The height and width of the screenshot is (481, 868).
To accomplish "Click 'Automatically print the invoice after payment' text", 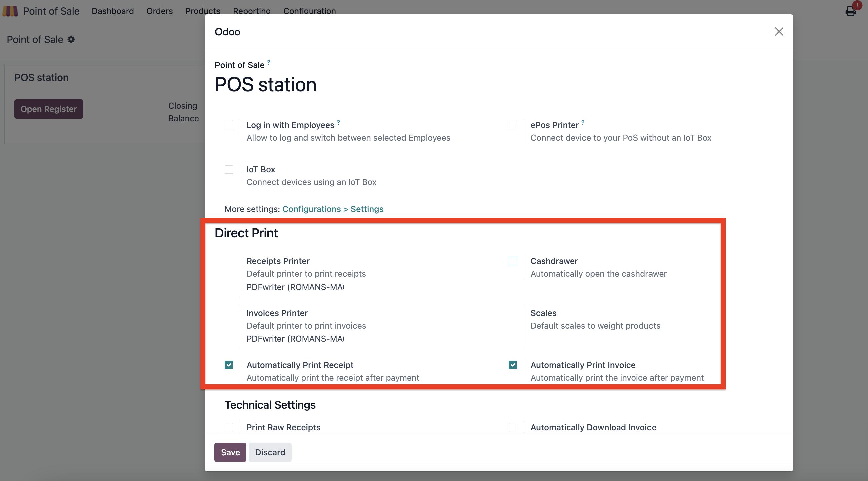I will pyautogui.click(x=617, y=378).
